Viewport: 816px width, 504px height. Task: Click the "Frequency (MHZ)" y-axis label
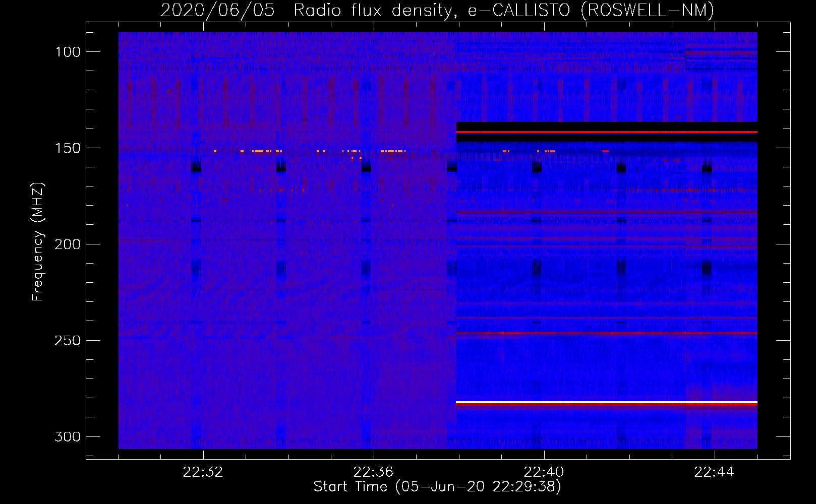(38, 242)
